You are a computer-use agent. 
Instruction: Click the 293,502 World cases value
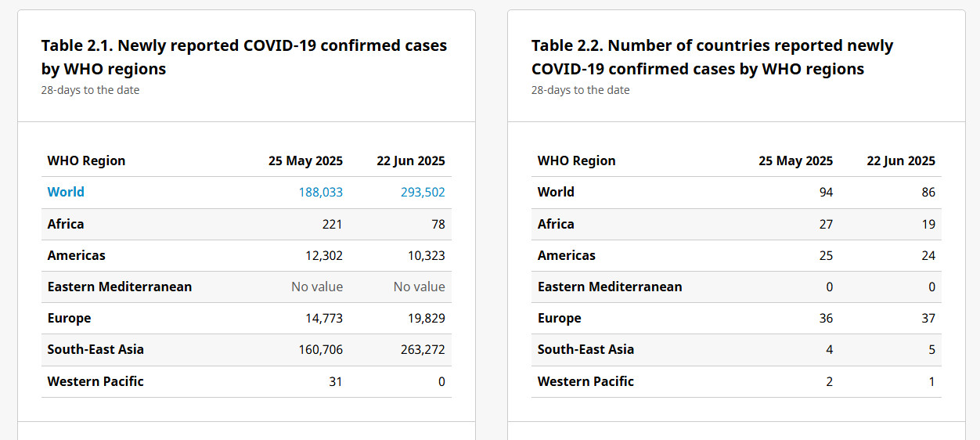(423, 192)
